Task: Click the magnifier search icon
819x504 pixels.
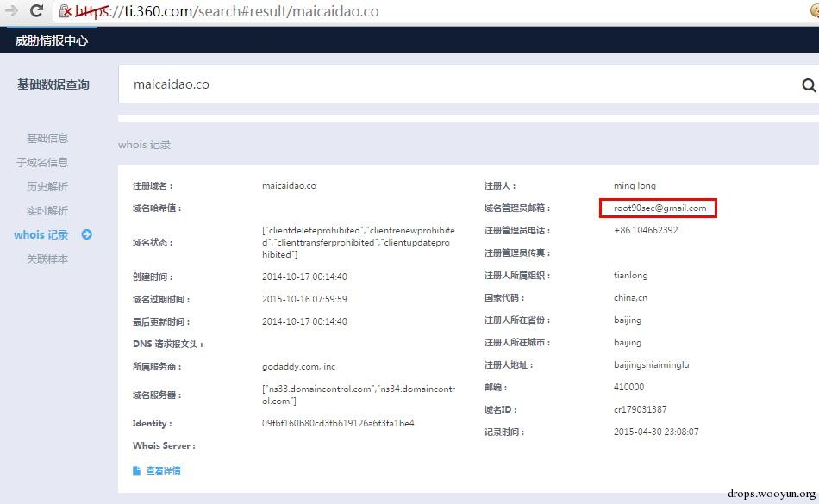Action: coord(809,85)
